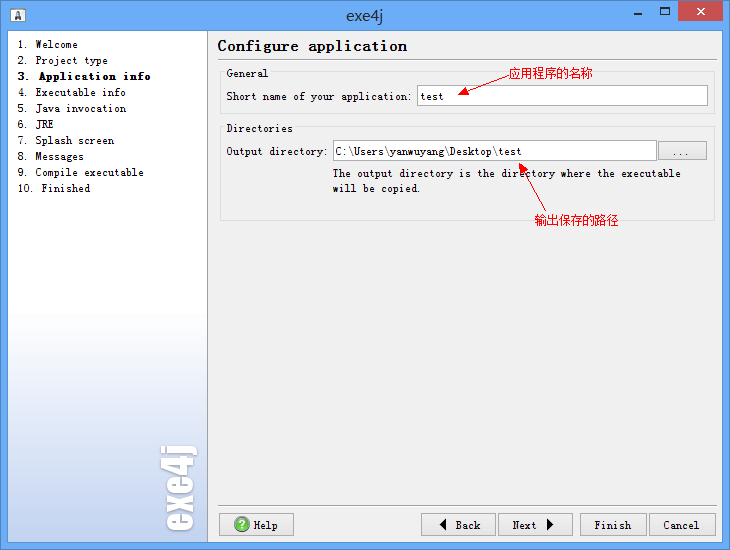The height and width of the screenshot is (550, 730).
Task: Click the exe4j window title text
Action: point(365,15)
